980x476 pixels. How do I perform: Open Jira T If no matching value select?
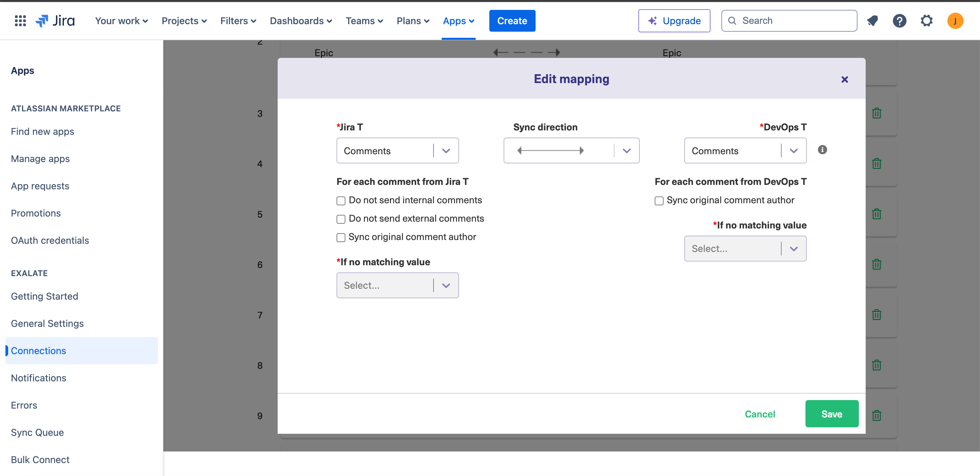(x=397, y=285)
